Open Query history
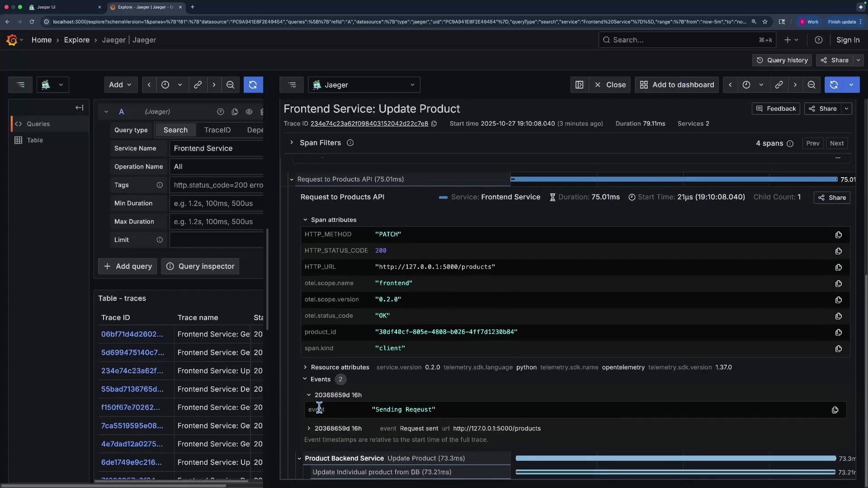Image resolution: width=868 pixels, height=488 pixels. click(x=782, y=61)
